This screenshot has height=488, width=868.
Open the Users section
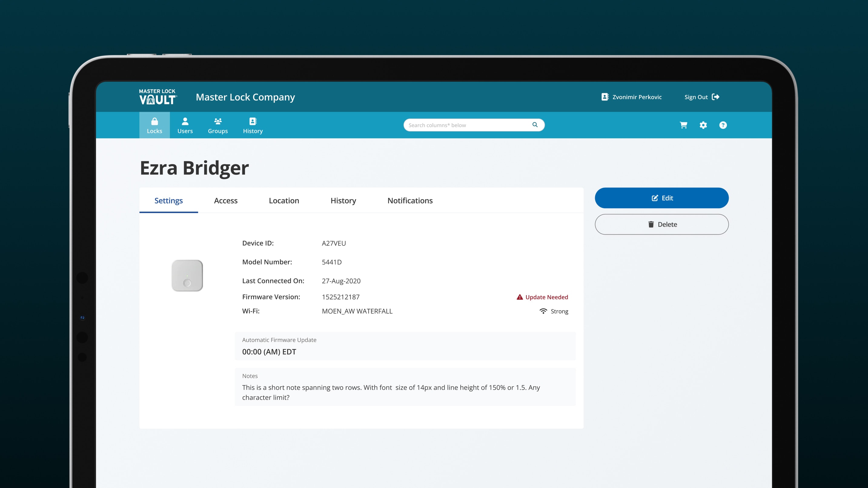pos(185,125)
